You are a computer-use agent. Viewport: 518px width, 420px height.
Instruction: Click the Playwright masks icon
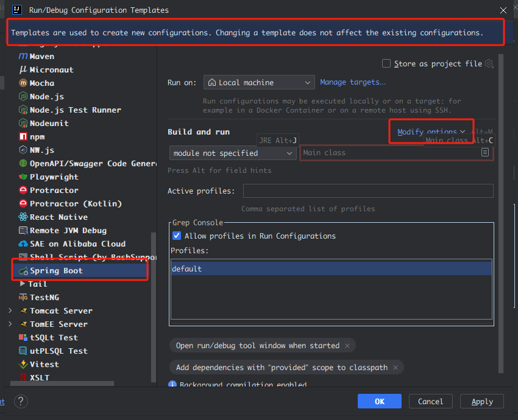pos(23,177)
